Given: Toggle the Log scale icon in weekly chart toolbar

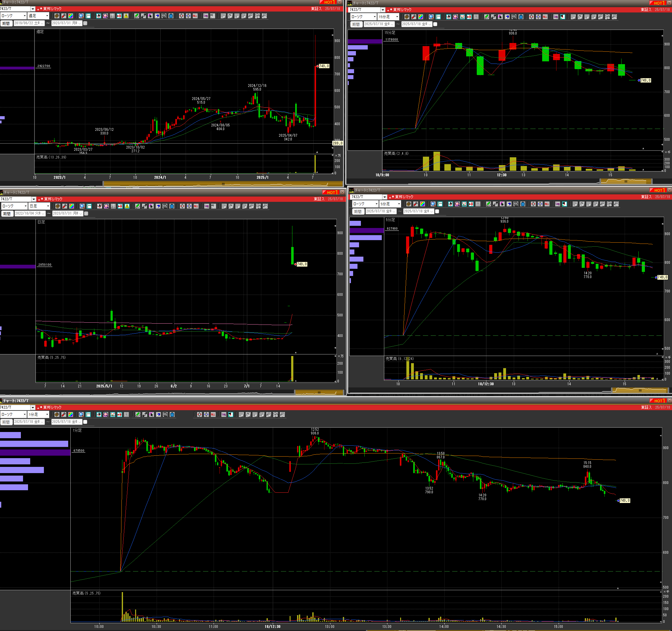Looking at the screenshot, I should [206, 16].
